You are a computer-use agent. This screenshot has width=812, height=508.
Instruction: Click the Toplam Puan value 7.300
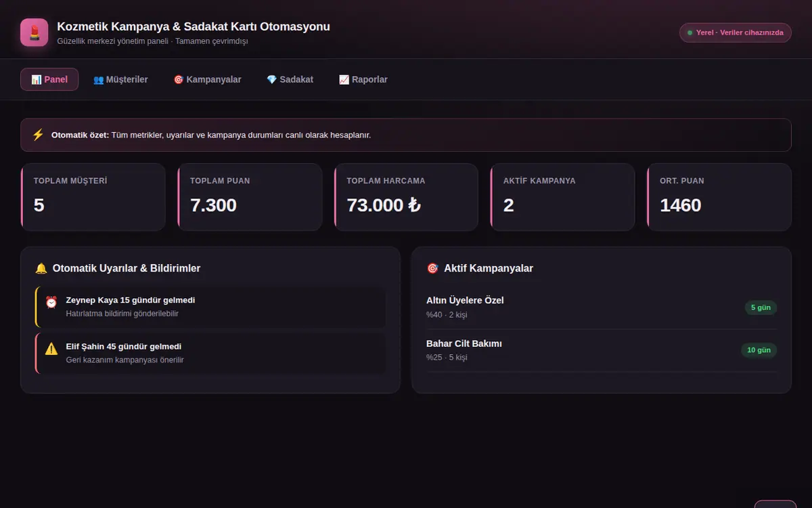[213, 205]
